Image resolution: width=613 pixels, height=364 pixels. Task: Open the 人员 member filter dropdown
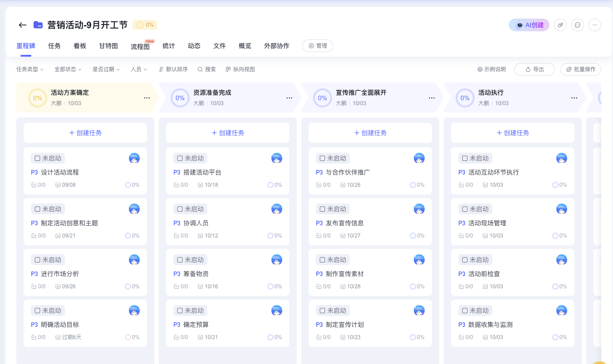click(x=138, y=69)
